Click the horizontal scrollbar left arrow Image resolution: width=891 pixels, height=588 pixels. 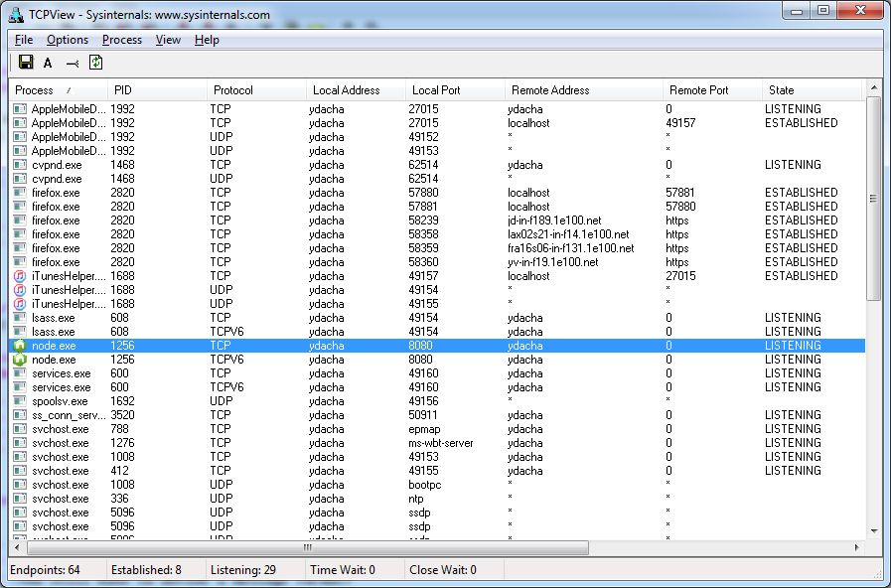[x=17, y=547]
